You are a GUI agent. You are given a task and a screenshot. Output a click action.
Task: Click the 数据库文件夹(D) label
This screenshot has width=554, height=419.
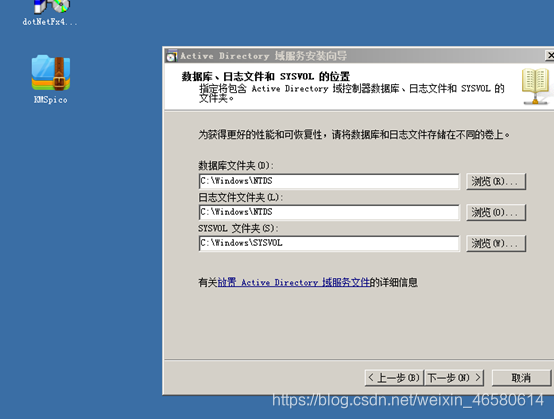point(236,165)
